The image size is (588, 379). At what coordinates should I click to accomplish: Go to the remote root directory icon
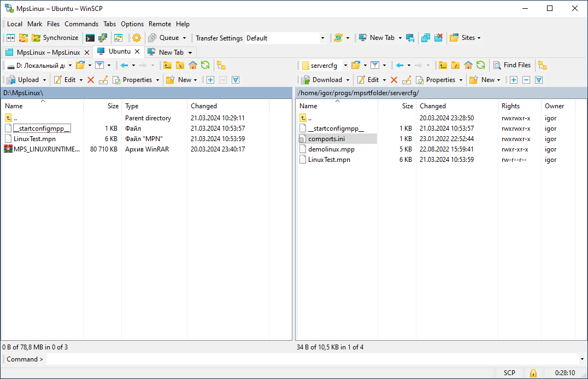click(455, 66)
